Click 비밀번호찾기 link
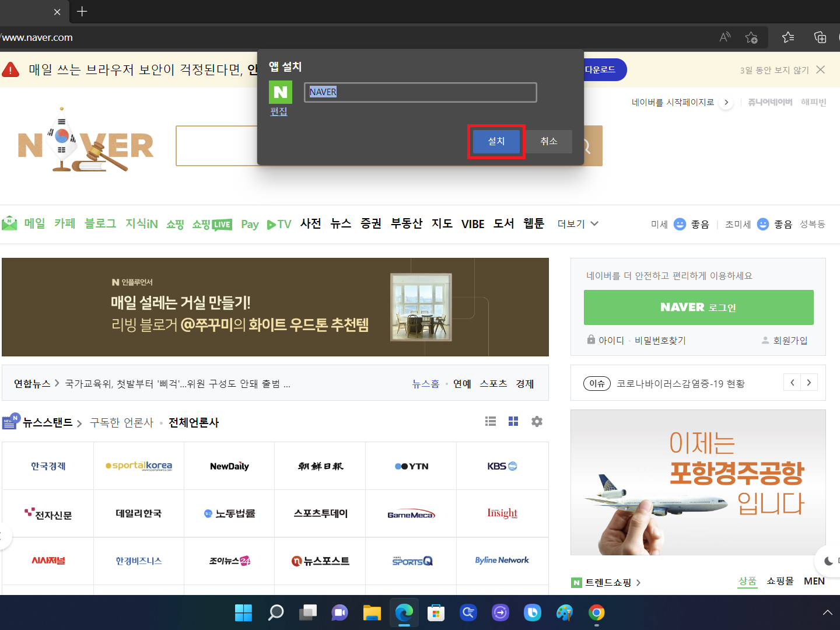Viewport: 840px width, 630px height. (x=660, y=340)
